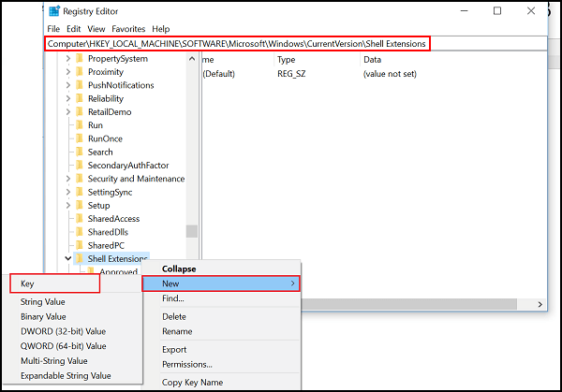
Task: Click the registry path address bar
Action: click(x=296, y=44)
